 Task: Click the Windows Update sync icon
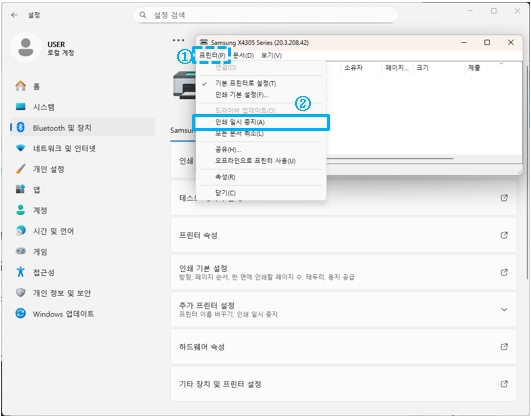coord(21,313)
